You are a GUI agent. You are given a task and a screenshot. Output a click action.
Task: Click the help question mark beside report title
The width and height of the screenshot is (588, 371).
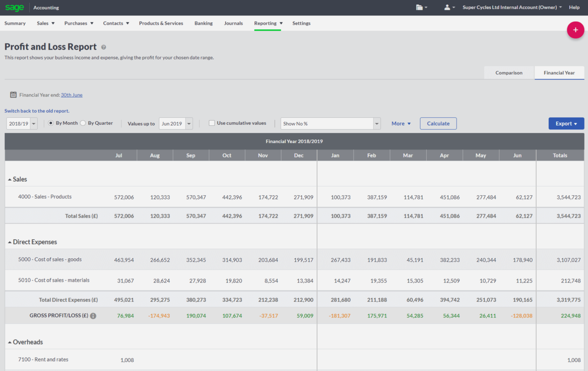(x=104, y=47)
